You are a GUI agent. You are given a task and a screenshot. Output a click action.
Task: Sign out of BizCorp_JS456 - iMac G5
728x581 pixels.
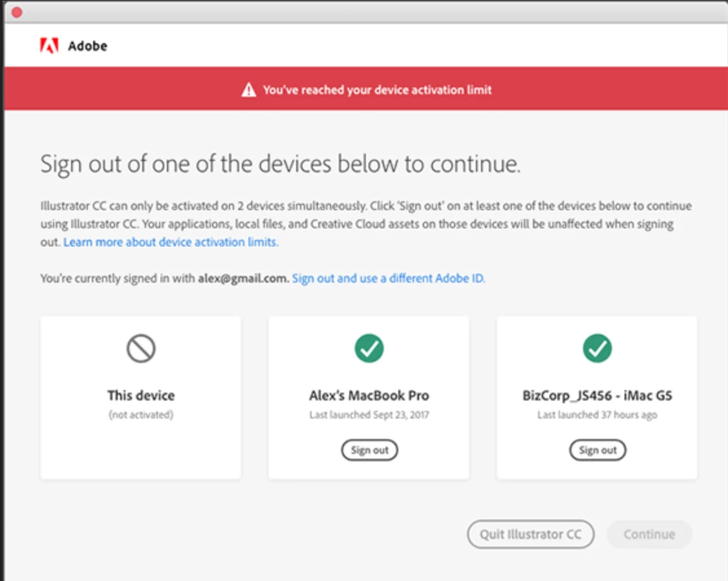tap(597, 450)
